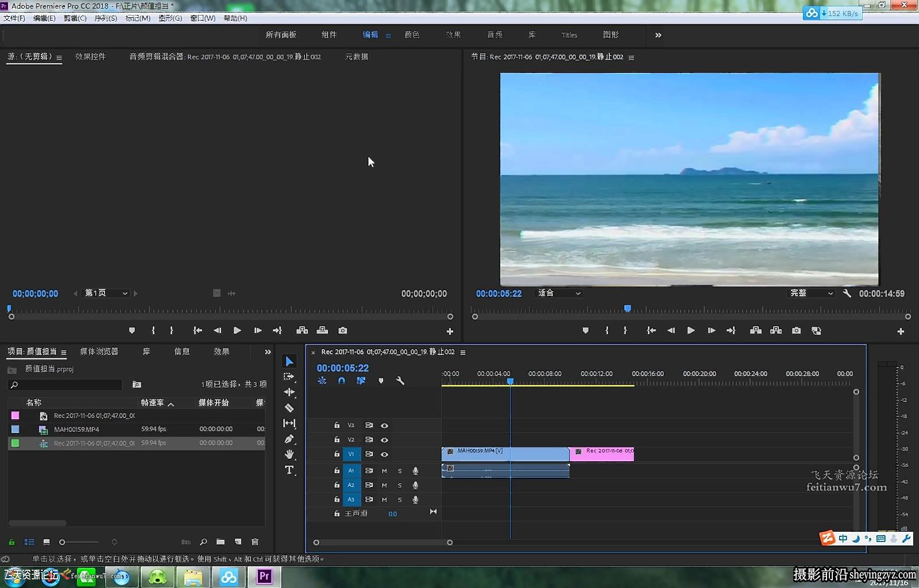Toggle snap magnet in timeline
This screenshot has height=588, width=919.
tap(342, 381)
